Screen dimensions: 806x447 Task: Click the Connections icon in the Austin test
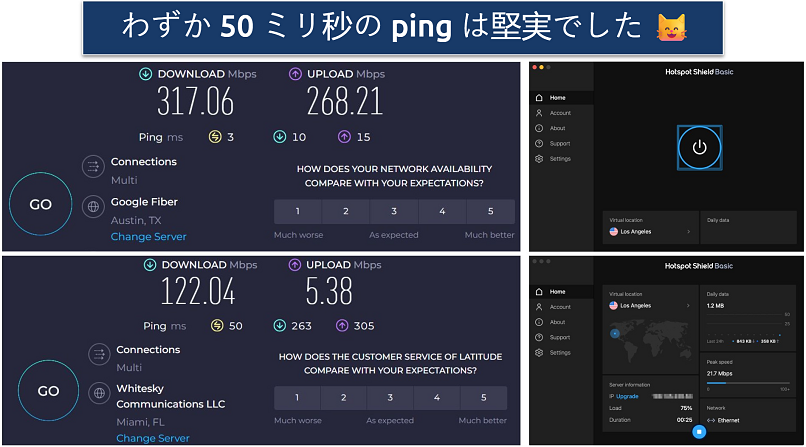point(92,168)
